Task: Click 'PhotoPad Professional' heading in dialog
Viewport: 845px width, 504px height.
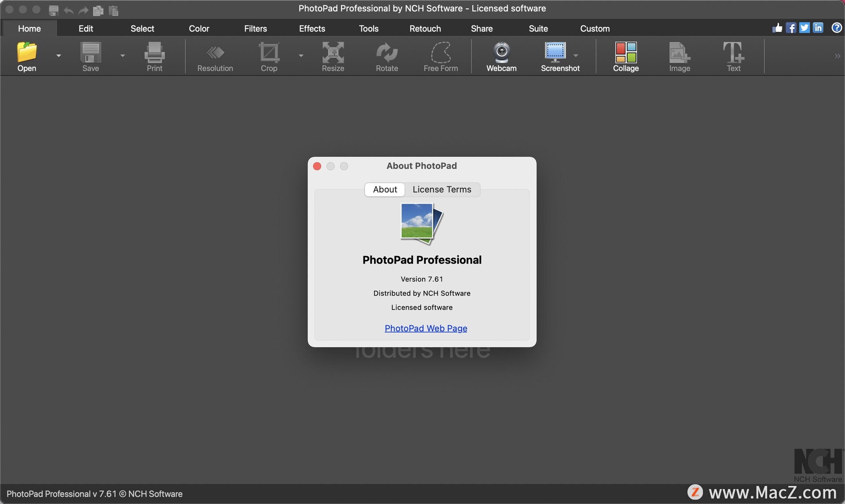Action: 422,260
